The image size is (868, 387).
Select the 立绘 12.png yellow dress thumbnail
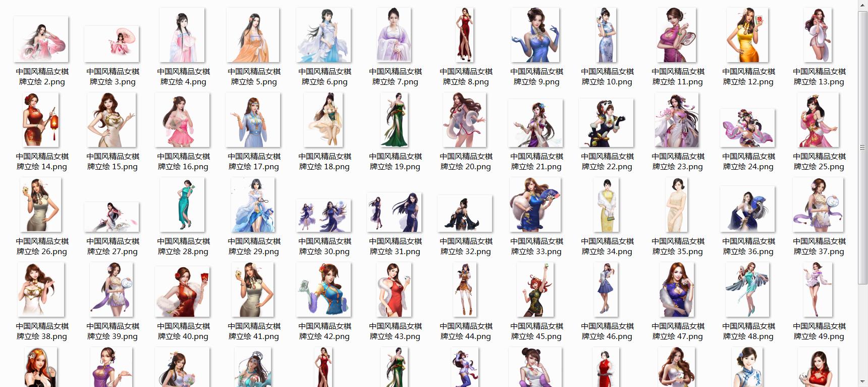point(747,35)
